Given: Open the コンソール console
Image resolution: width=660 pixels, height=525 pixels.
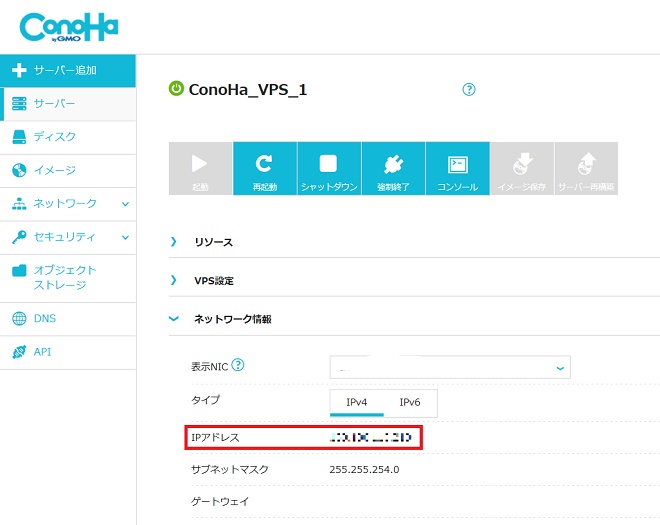Looking at the screenshot, I should click(x=458, y=168).
